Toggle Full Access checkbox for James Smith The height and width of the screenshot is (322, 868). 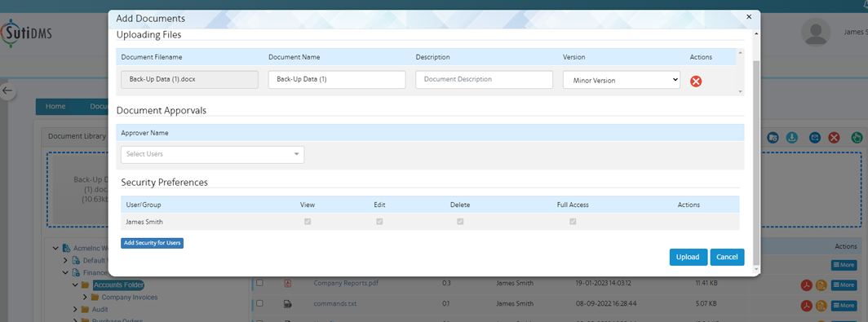coord(573,221)
